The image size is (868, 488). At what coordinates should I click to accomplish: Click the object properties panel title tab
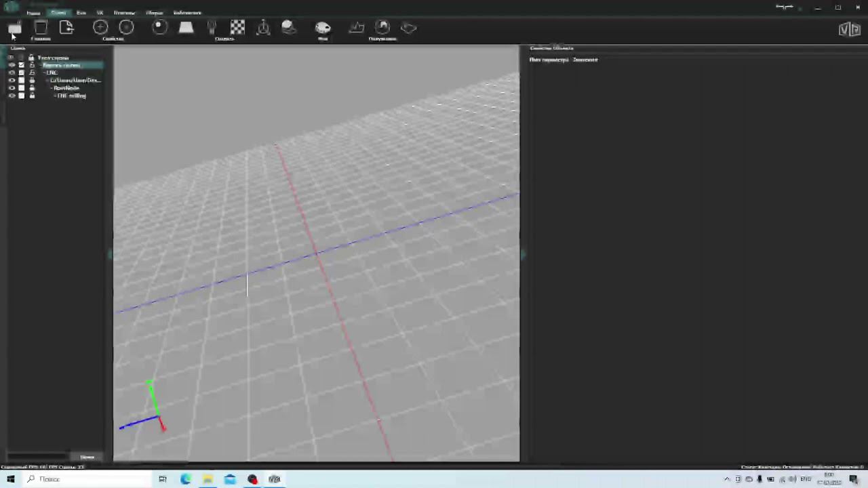pyautogui.click(x=551, y=48)
